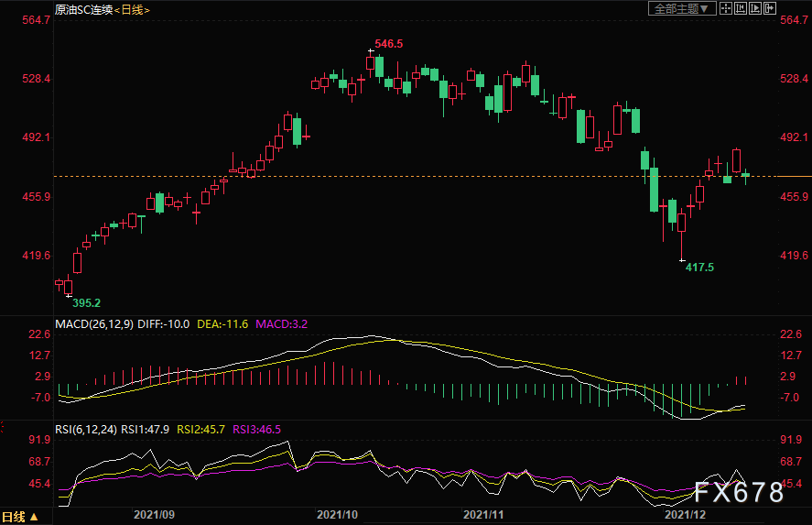812x525 pixels.
Task: Click the MACD(26,12,9) indicator label
Action: coord(94,324)
